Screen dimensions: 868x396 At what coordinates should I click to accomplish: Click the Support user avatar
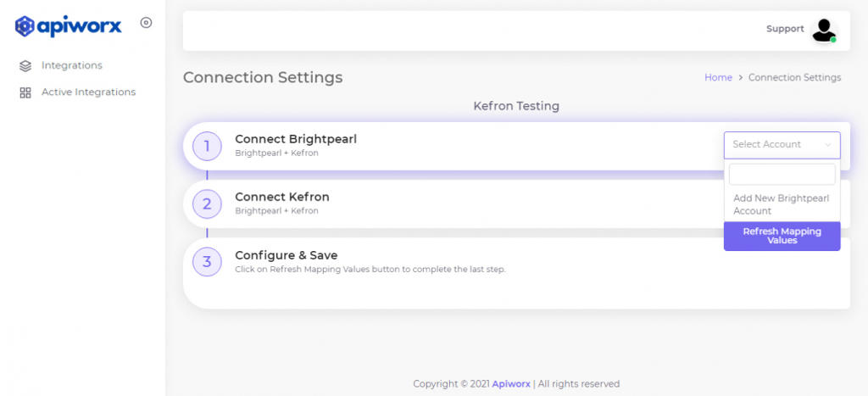[824, 31]
